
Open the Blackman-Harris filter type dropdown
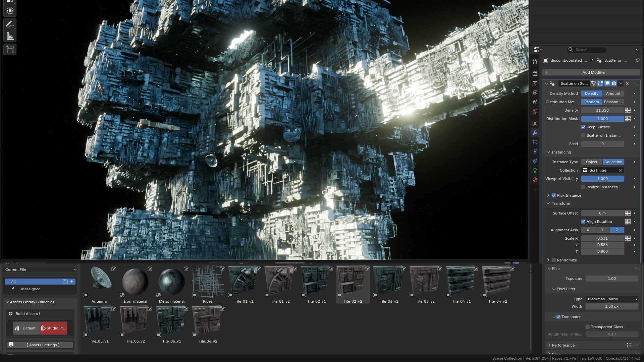(612, 299)
